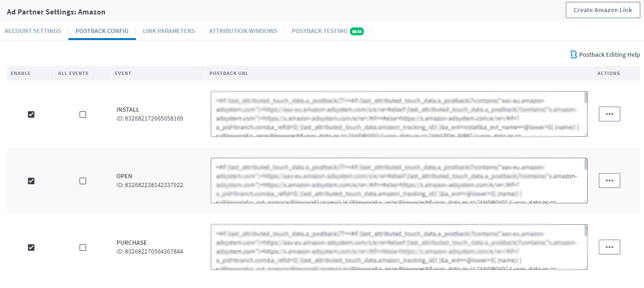Image resolution: width=644 pixels, height=288 pixels.
Task: Click the resize grip of INSTALL URL box
Action: pos(585,135)
